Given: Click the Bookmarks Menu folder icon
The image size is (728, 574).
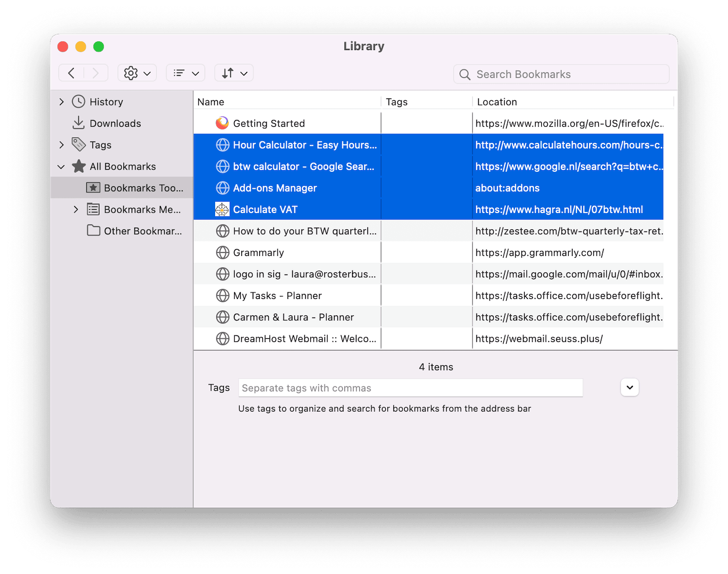Looking at the screenshot, I should click(x=92, y=209).
